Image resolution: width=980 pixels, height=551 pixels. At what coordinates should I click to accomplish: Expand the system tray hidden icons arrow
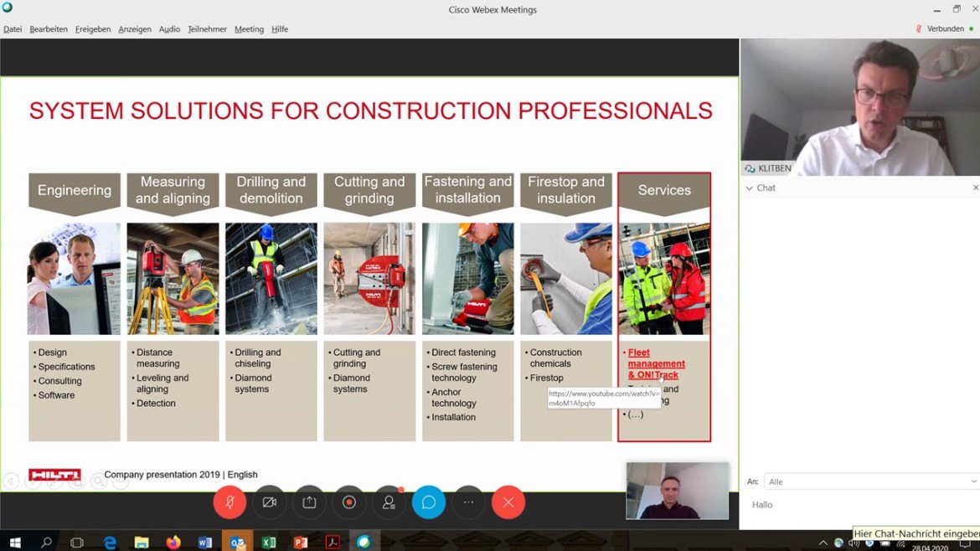[823, 543]
